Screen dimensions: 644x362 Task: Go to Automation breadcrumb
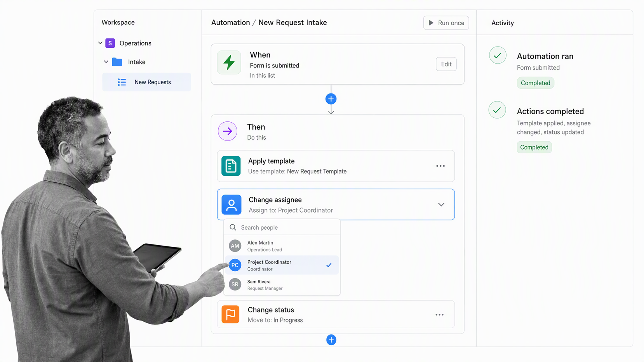[231, 23]
